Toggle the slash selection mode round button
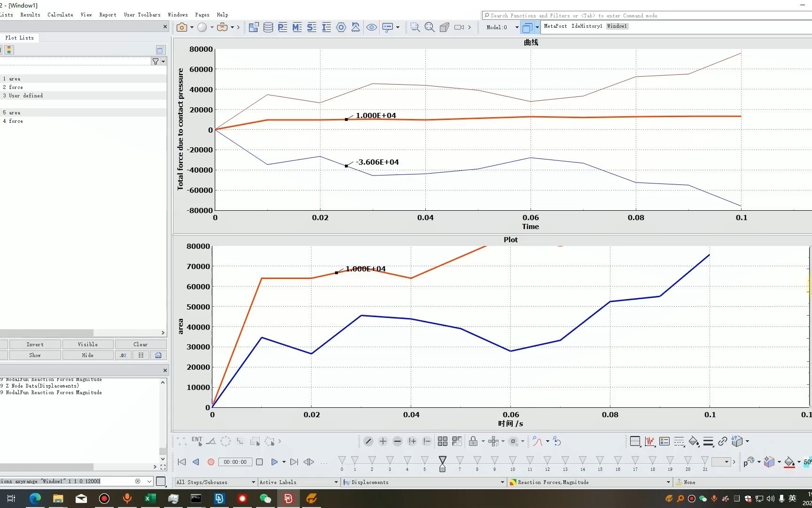Image resolution: width=812 pixels, height=508 pixels. pyautogui.click(x=368, y=441)
